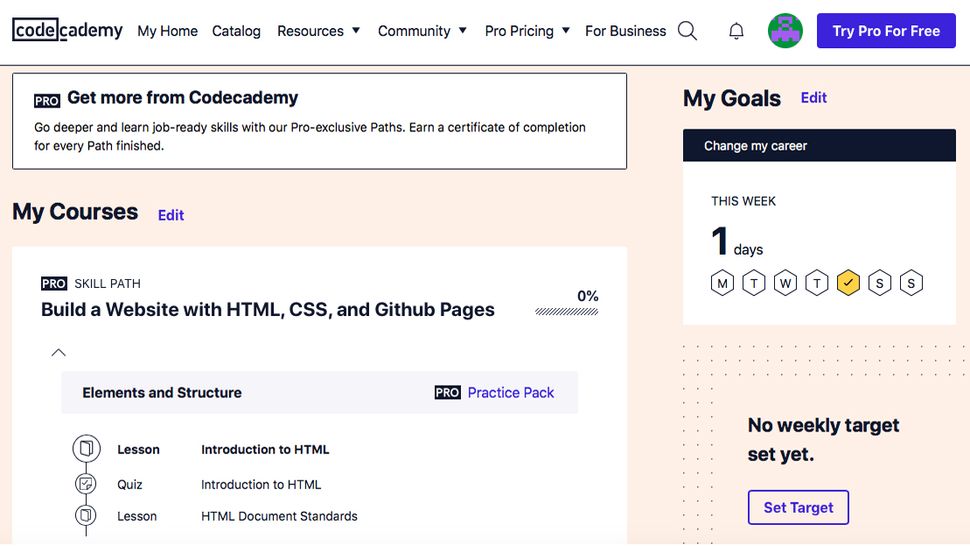Click the PRO badge beside Skill Path
This screenshot has height=546, width=970.
click(54, 283)
